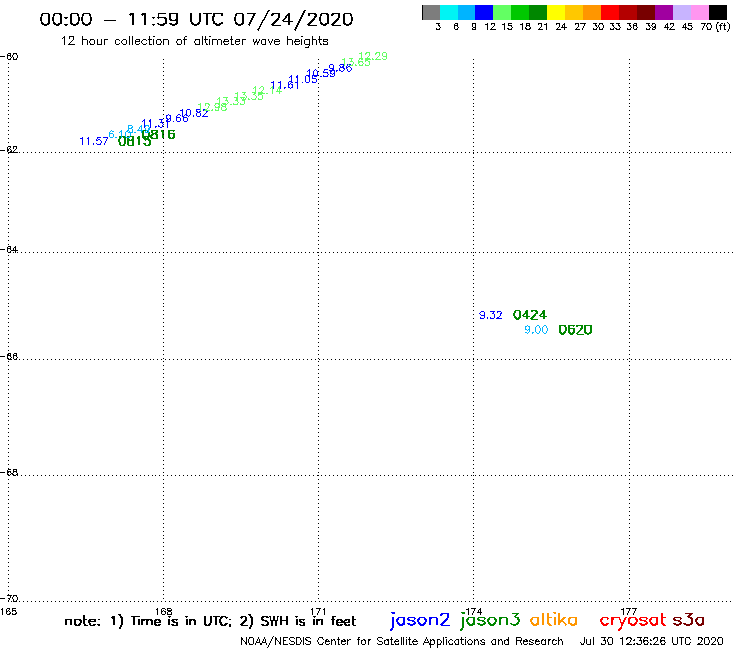740x650 pixels.
Task: Click the latitude label -68
Action: tap(9, 473)
